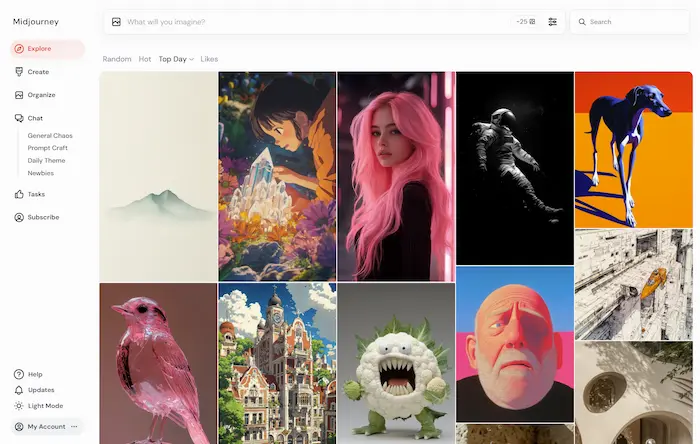Open the clock tower city illustration
This screenshot has width=700, height=444.
(277, 363)
